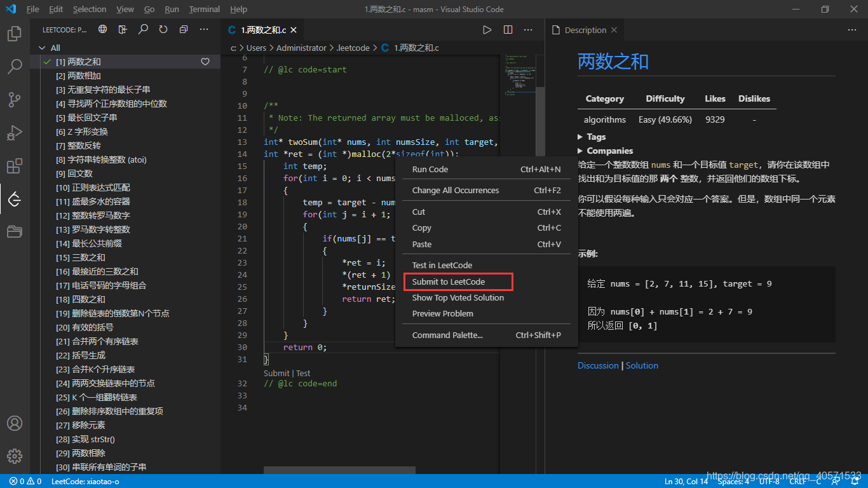Open the Solution link

(x=642, y=365)
